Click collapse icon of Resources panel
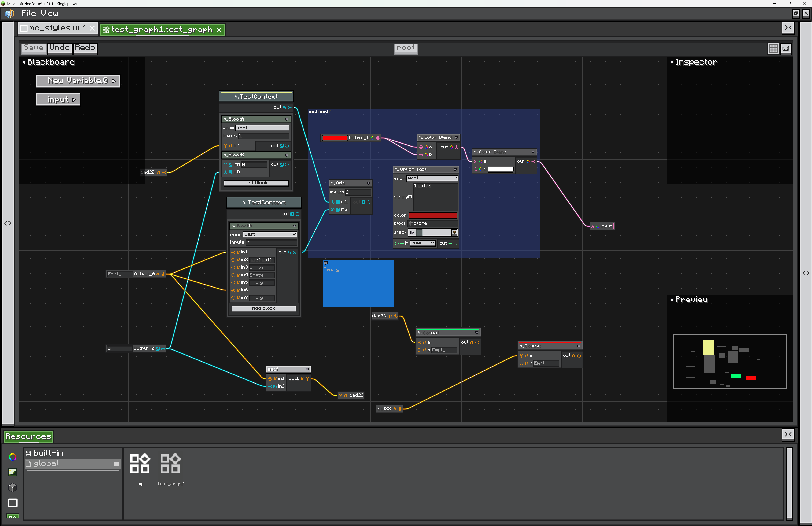Viewport: 812px width, 526px height. 788,434
